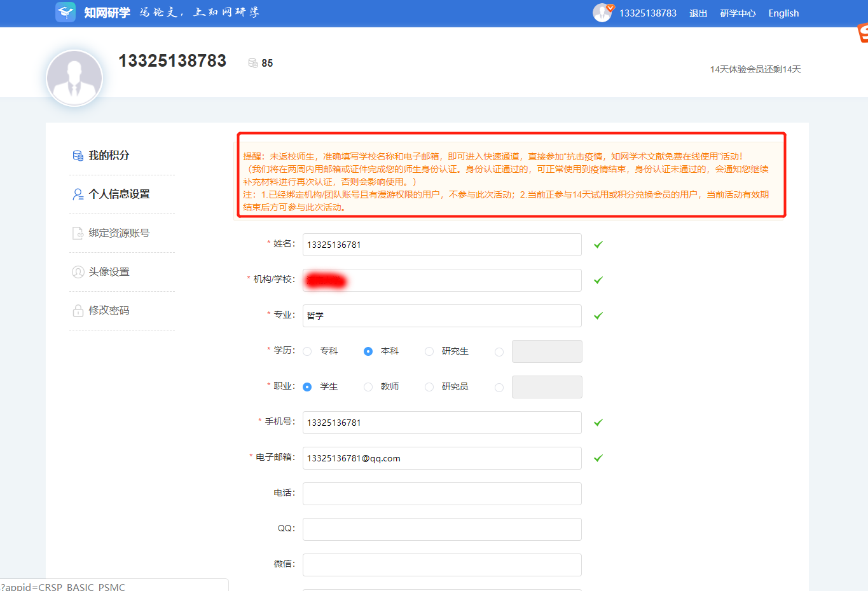Switch language to English

pyautogui.click(x=783, y=13)
